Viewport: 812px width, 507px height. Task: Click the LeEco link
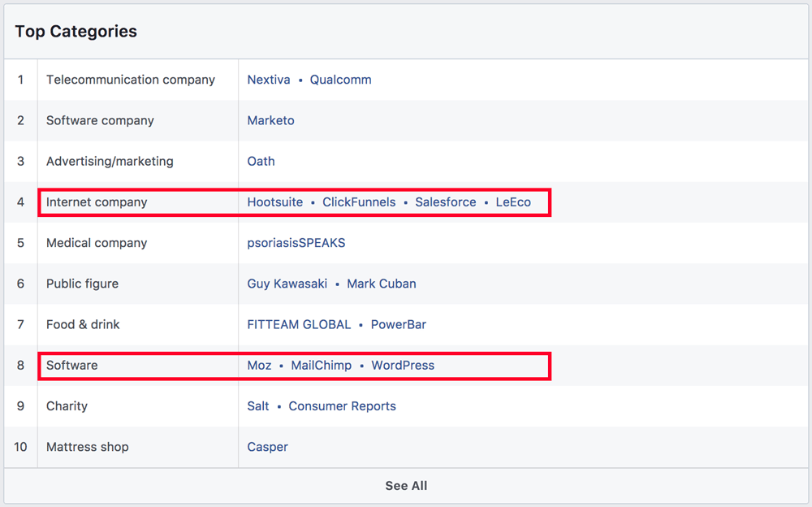click(513, 202)
